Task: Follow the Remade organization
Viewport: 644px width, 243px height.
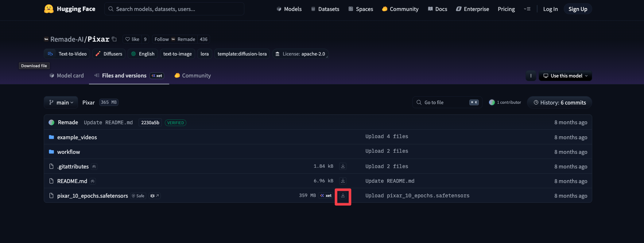Action: (x=175, y=39)
